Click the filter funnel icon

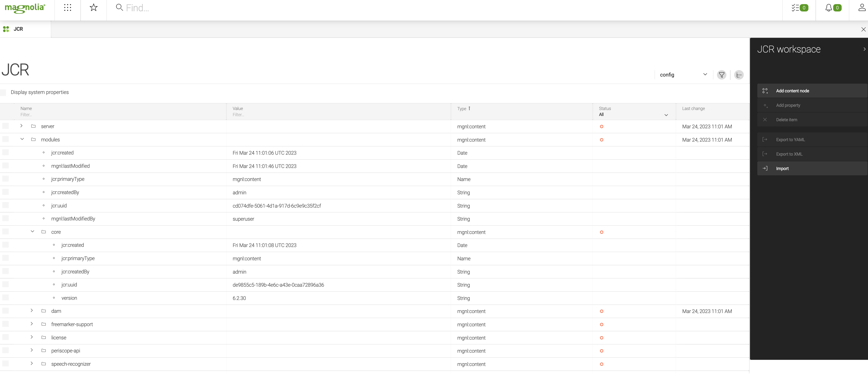[x=721, y=75]
